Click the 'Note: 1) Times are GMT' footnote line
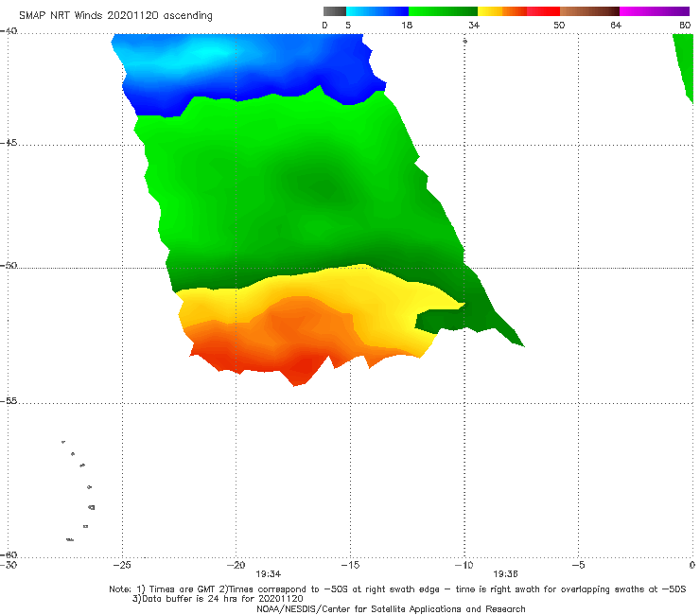700x615 pixels. click(x=397, y=589)
